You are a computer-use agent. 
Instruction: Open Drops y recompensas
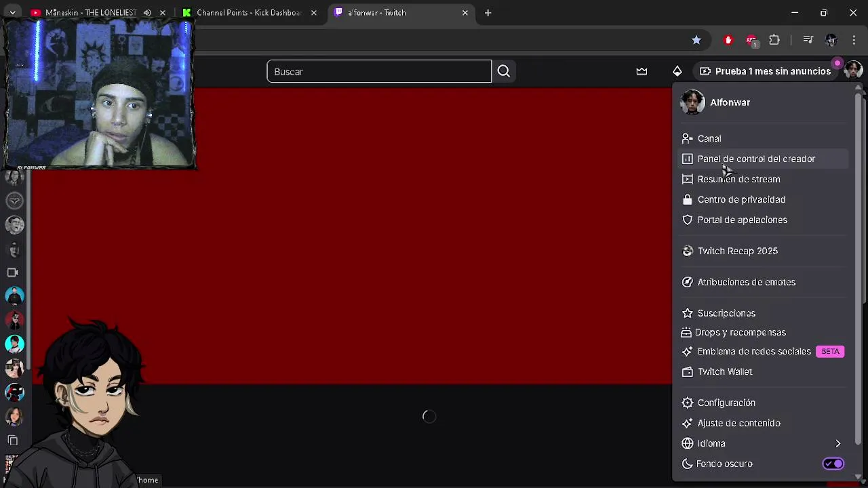coord(763,332)
